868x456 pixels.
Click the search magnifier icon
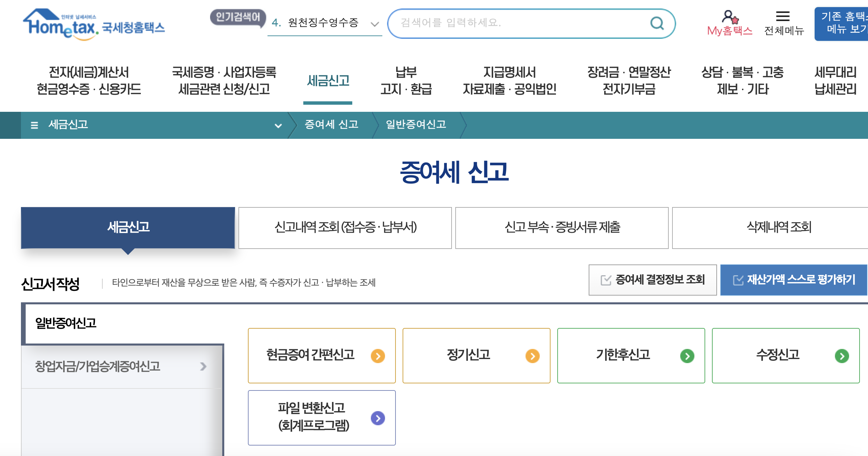point(657,23)
